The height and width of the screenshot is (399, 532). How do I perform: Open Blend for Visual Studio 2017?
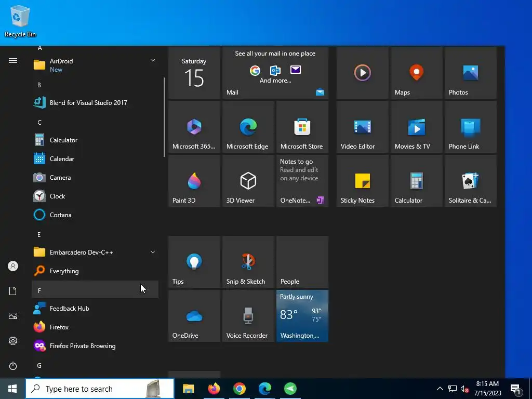click(95, 102)
